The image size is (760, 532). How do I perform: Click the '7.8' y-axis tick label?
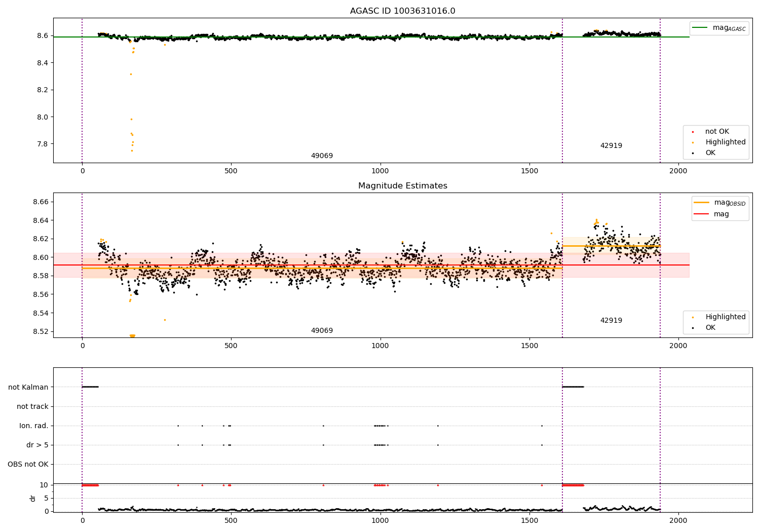tap(43, 144)
